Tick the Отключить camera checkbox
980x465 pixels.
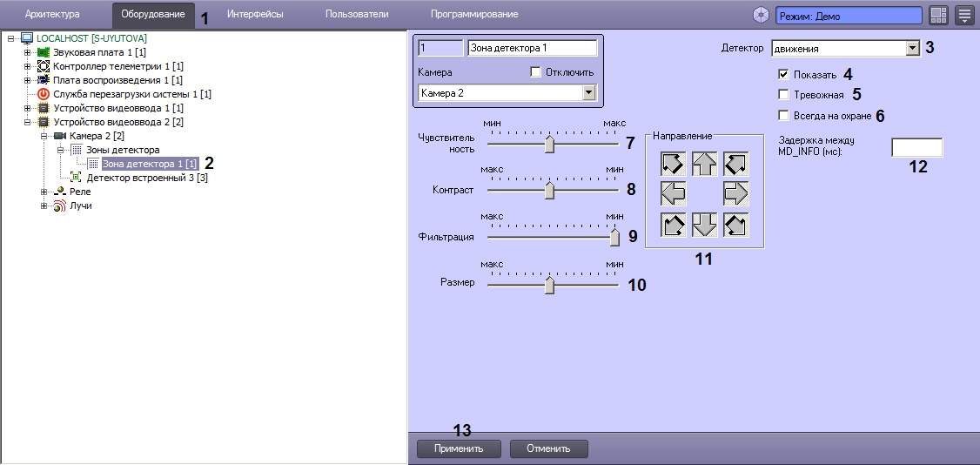[x=535, y=72]
